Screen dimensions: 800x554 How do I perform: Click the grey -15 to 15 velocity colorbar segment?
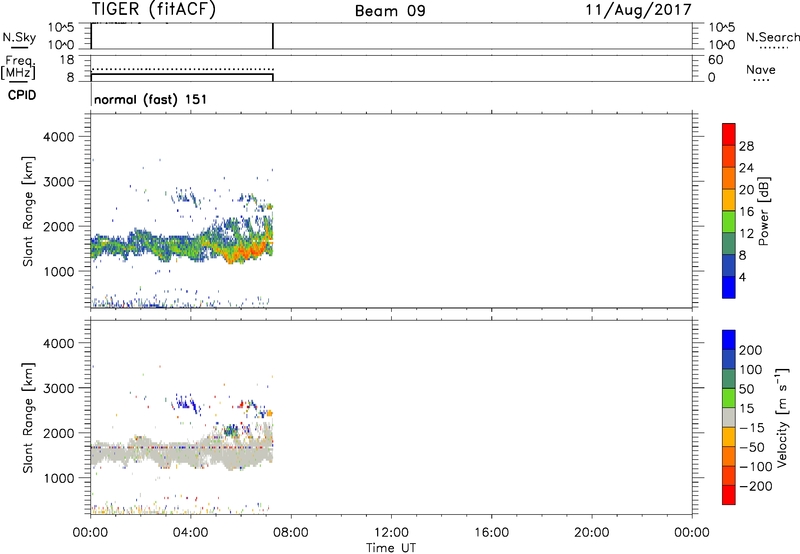pyautogui.click(x=729, y=417)
